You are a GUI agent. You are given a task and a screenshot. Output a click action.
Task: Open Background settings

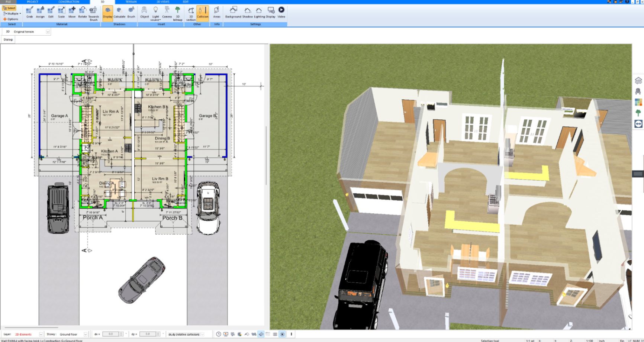233,12
